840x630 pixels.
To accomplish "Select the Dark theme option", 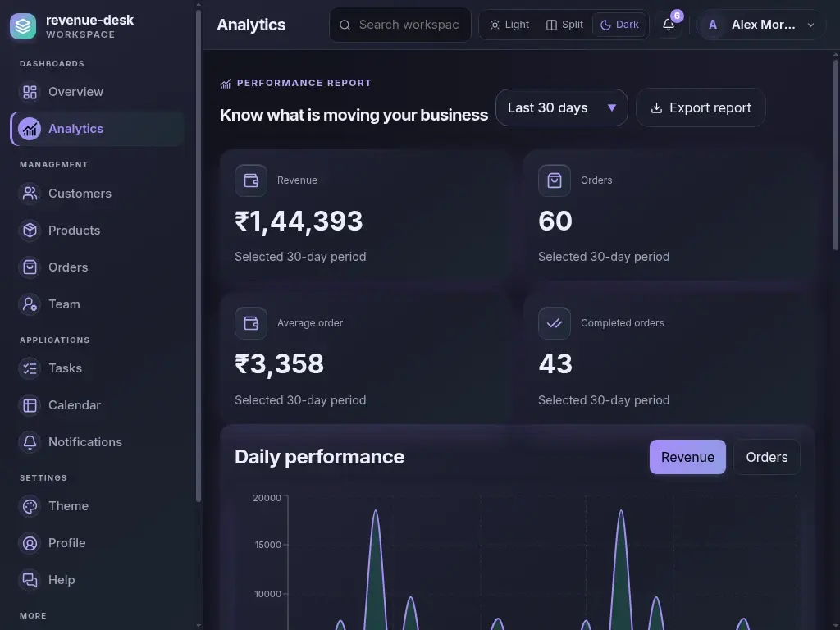I will [619, 25].
